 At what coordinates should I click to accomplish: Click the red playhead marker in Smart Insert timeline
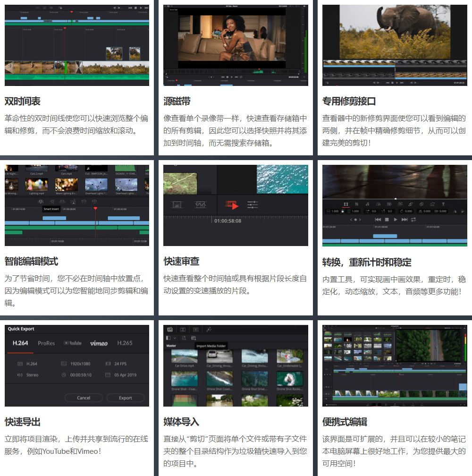point(95,208)
